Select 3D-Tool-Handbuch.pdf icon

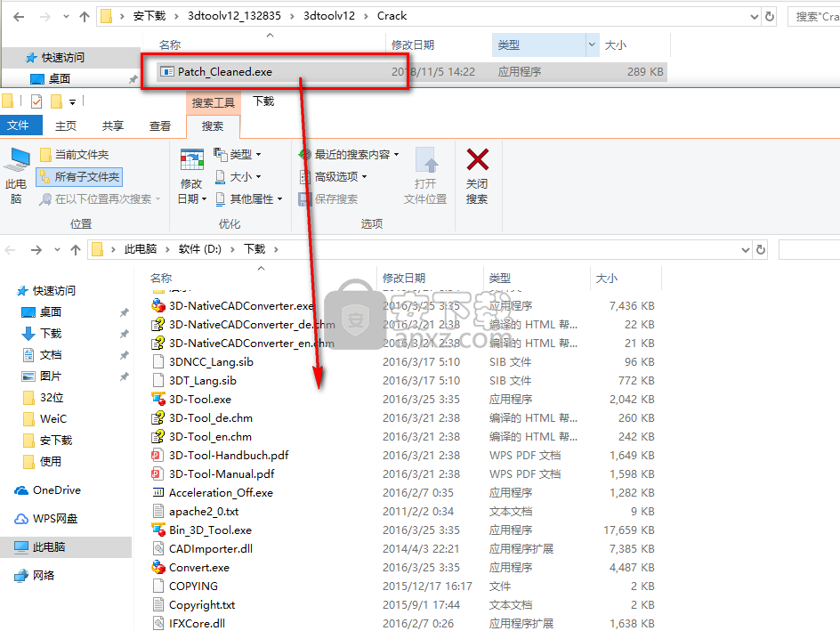tap(157, 456)
